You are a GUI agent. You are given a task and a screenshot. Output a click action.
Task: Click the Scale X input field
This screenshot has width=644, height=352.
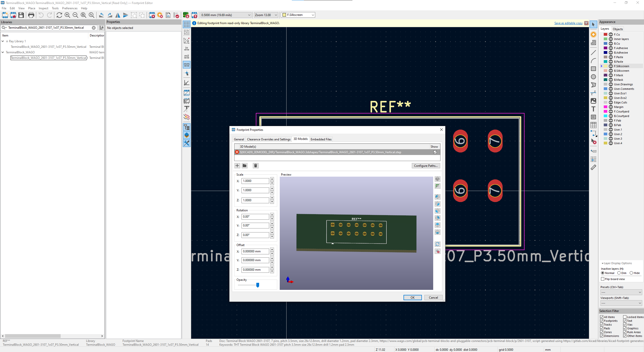coord(255,181)
